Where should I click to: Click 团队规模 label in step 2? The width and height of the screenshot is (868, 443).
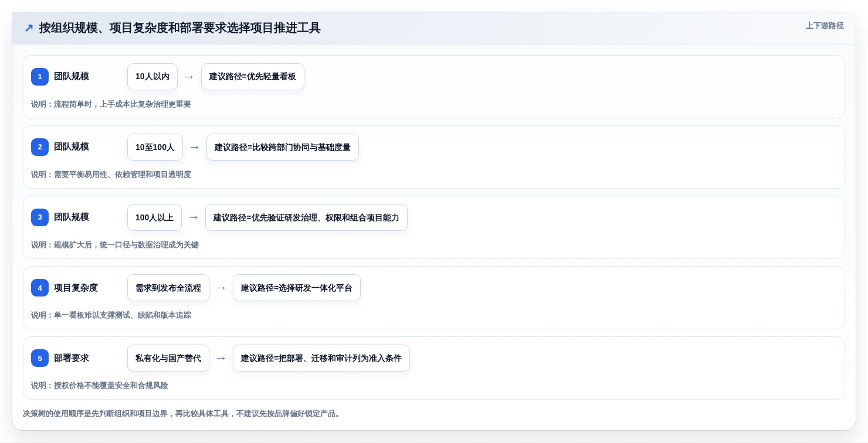click(x=72, y=146)
